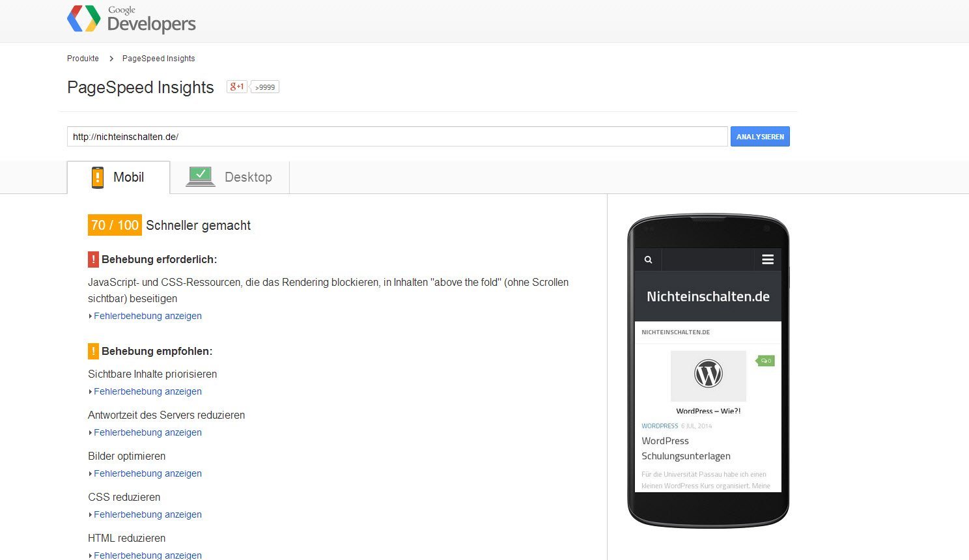This screenshot has height=560, width=969.
Task: Click the 6 JUL, 2014 date in preview
Action: (697, 426)
